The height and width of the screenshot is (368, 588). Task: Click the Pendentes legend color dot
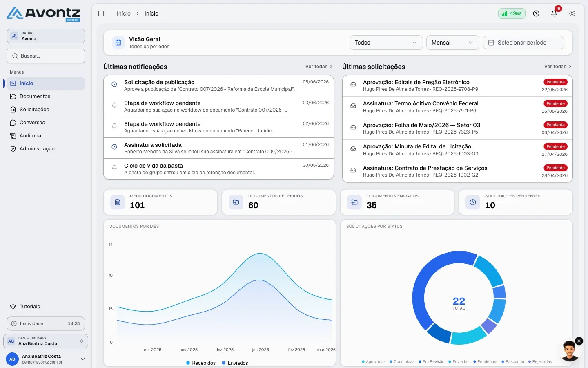[474, 362]
